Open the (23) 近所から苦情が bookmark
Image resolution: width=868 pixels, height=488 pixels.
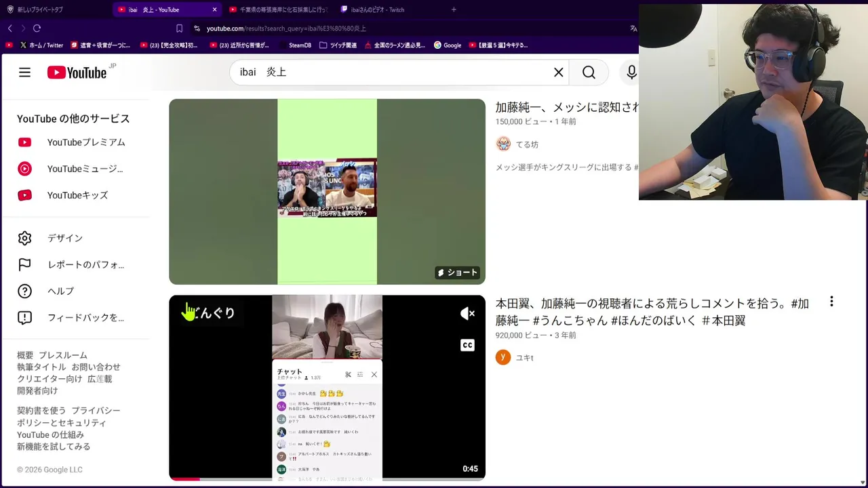point(239,45)
